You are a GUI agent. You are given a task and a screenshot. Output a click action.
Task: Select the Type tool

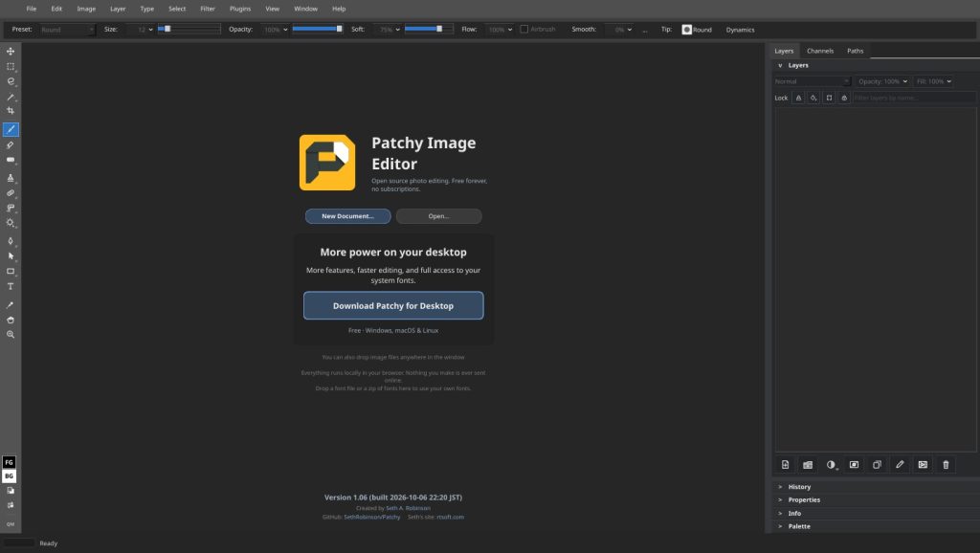tap(11, 286)
